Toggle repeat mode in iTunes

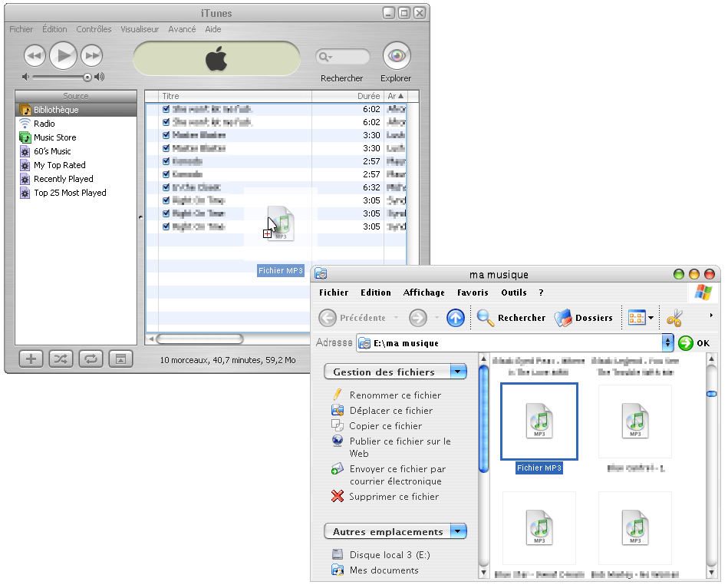point(91,359)
